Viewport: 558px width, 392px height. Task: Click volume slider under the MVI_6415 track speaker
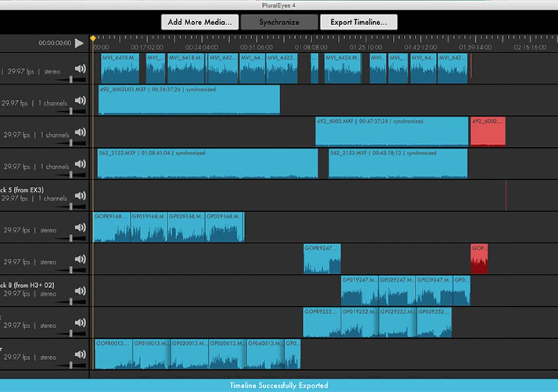coord(71,79)
